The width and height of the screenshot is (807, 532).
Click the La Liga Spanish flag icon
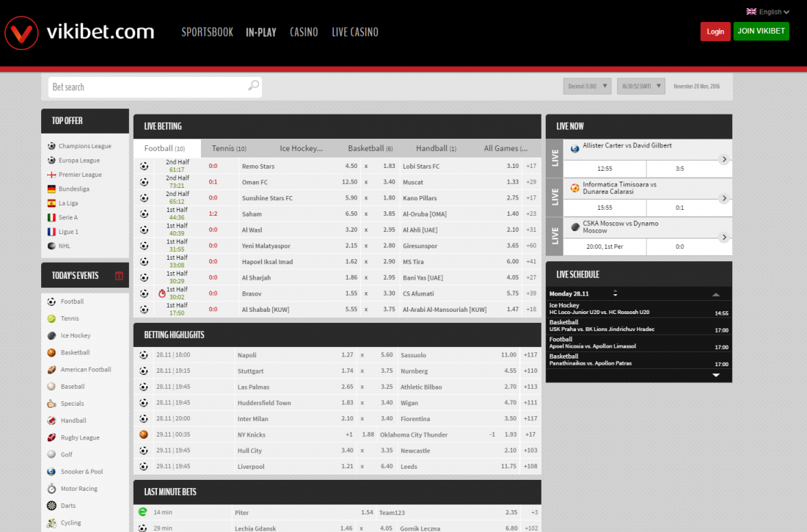pyautogui.click(x=51, y=203)
